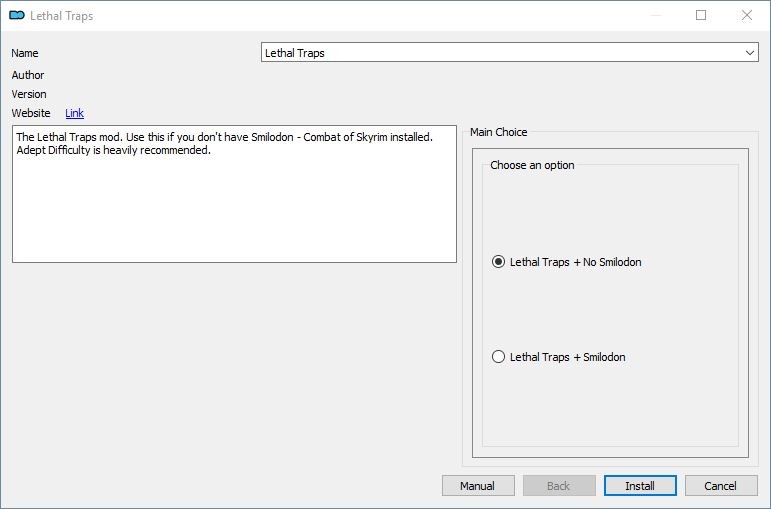Viewport: 771px width, 509px height.
Task: Open the Website Link hyperlink
Action: [74, 113]
